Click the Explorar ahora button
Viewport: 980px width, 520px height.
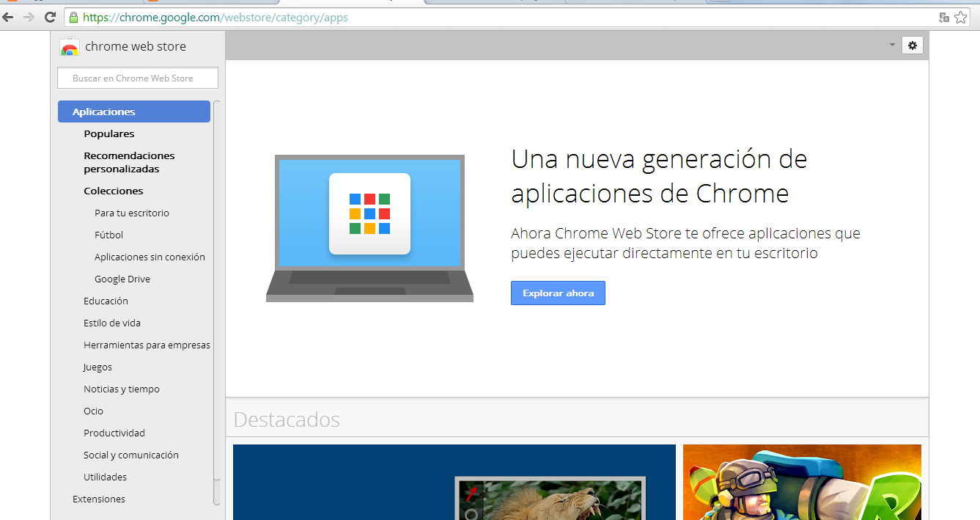(558, 293)
